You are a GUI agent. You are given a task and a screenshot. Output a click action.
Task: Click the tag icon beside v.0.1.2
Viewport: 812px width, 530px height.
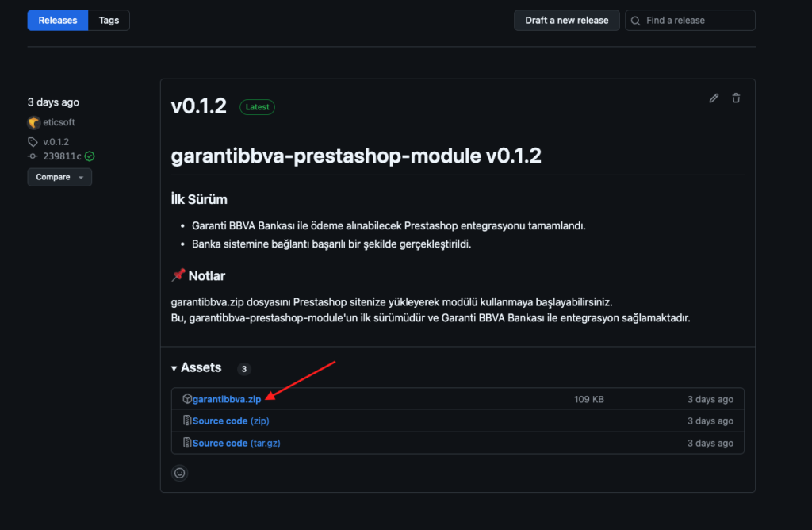33,142
